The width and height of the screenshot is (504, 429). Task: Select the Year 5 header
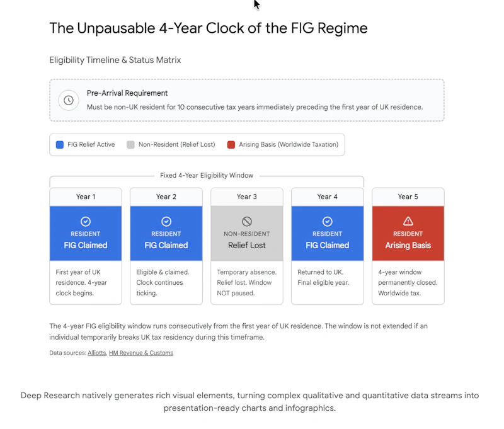408,197
